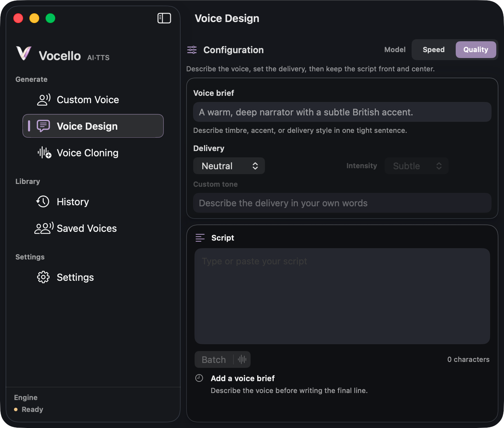Screen dimensions: 504x428
Task: Click the "Voice Design" window title
Action: pyautogui.click(x=227, y=18)
